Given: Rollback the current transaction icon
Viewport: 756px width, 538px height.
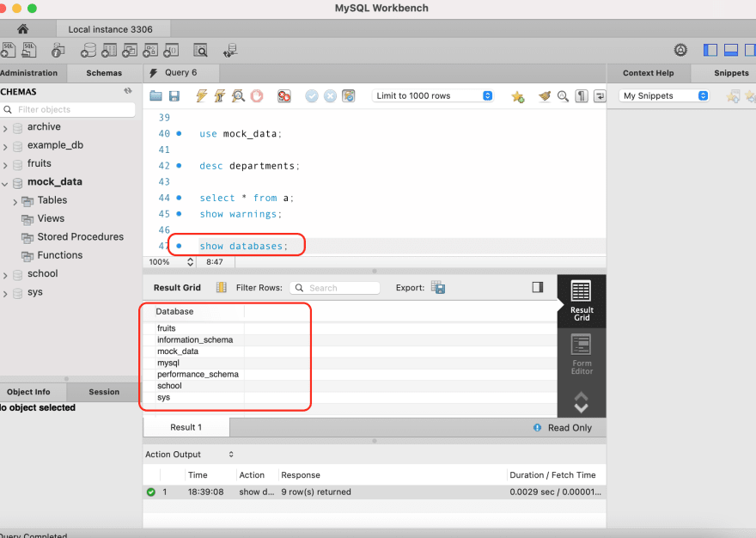Looking at the screenshot, I should click(x=330, y=96).
